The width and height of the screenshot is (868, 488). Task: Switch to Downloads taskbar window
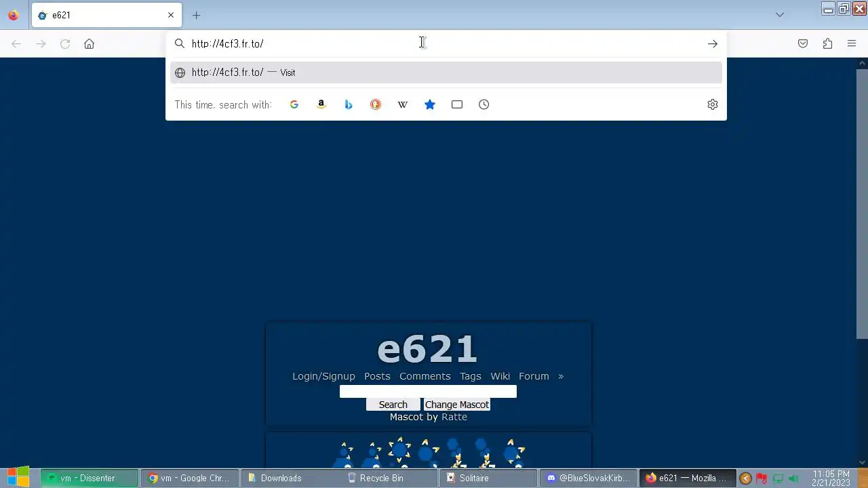[290, 478]
